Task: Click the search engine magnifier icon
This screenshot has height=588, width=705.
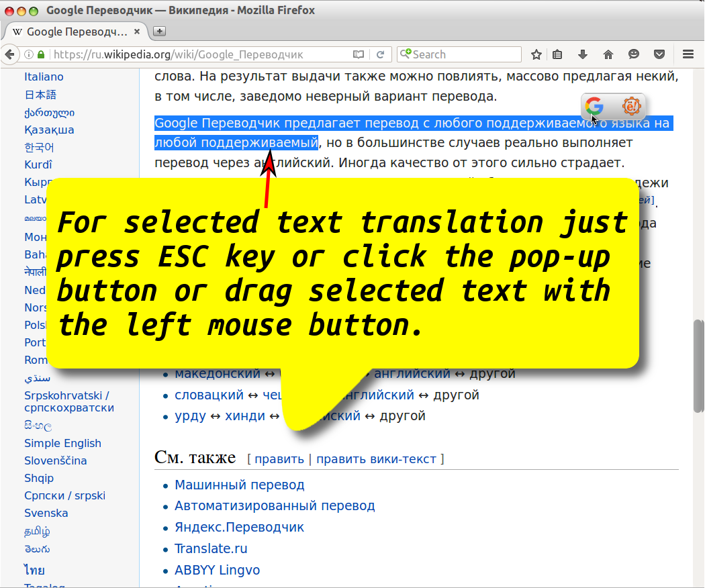Action: (405, 54)
